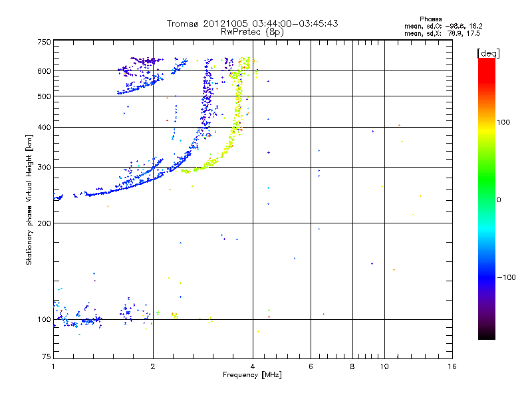The width and height of the screenshot is (532, 399).
Task: Click the y-axis label '300'
Action: [x=44, y=167]
